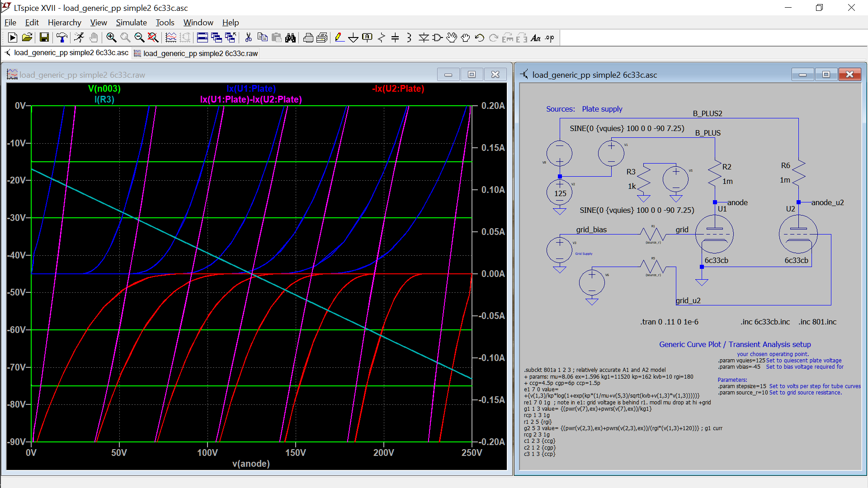Select the I(R3) trace label
Image resolution: width=868 pixels, height=488 pixels.
(x=104, y=99)
